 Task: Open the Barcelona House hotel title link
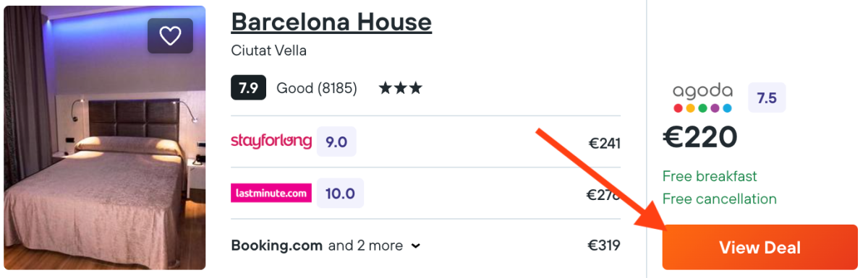pyautogui.click(x=331, y=22)
